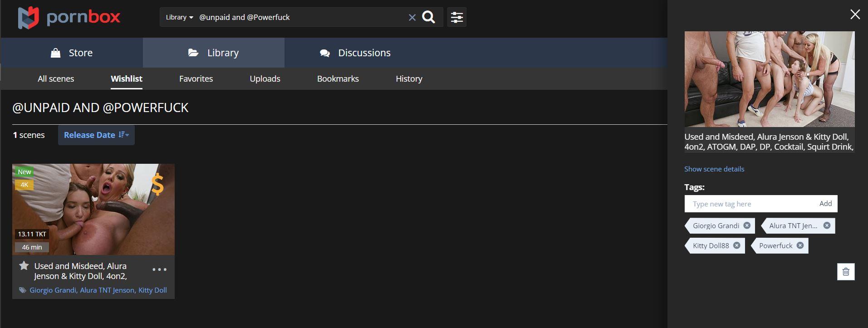The width and height of the screenshot is (868, 328).
Task: Go to homepage via the site logo
Action: [x=69, y=17]
